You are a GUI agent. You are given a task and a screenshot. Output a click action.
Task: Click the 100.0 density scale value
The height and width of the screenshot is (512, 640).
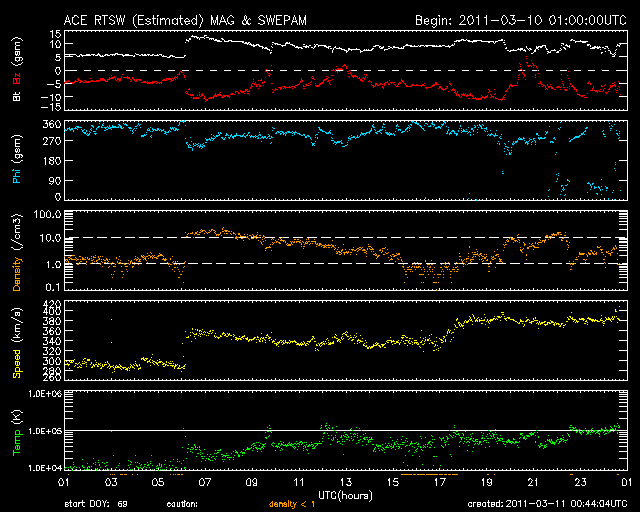tap(47, 214)
